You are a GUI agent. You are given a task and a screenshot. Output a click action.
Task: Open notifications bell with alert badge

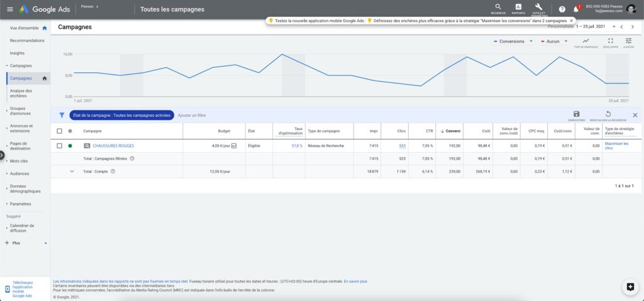click(x=576, y=9)
